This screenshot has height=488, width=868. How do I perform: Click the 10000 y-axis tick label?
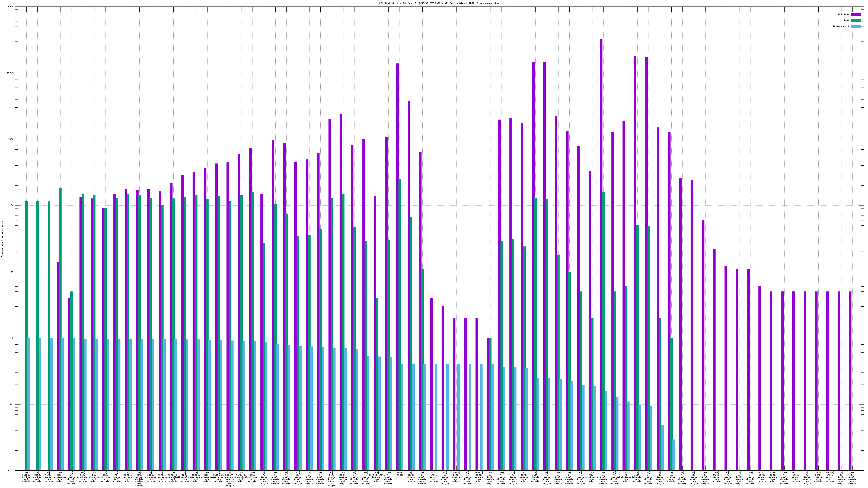[x=11, y=73]
